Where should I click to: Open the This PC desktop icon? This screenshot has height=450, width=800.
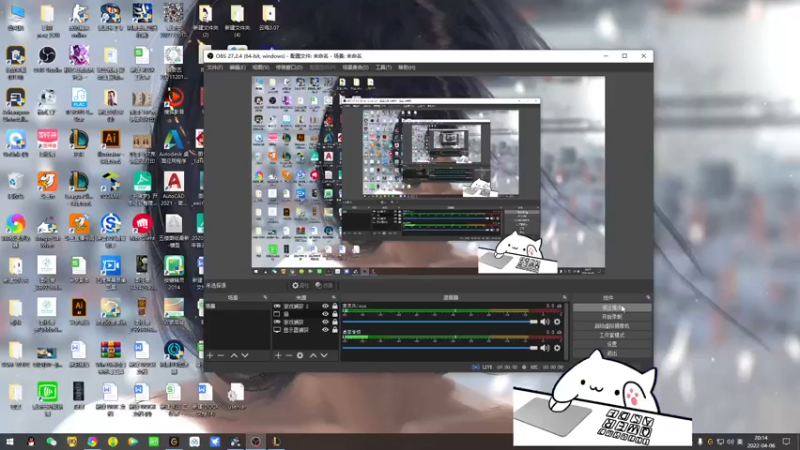click(x=15, y=18)
